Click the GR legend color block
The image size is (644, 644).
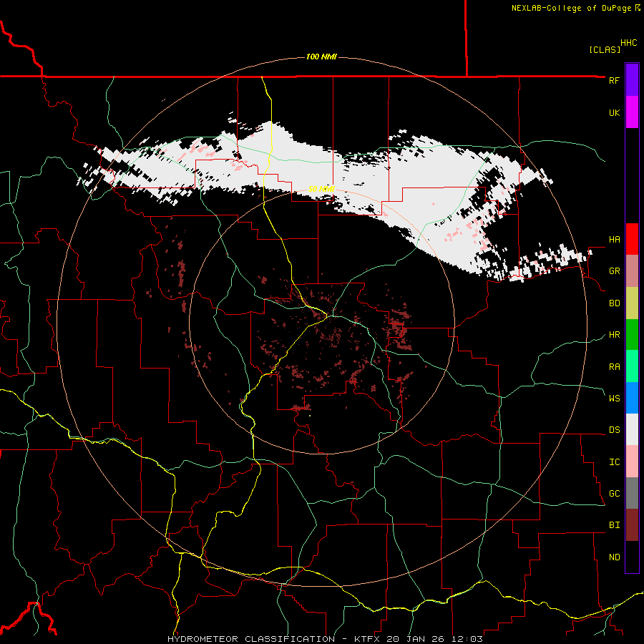(632, 271)
